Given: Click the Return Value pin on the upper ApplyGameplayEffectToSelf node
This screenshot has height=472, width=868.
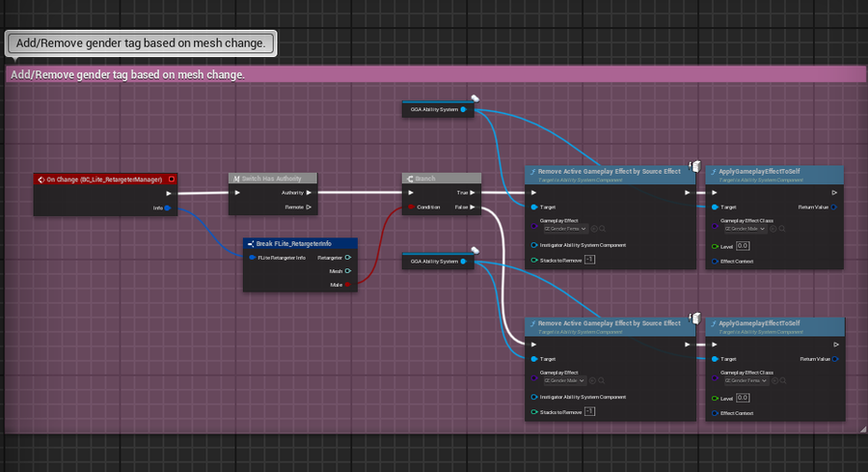Looking at the screenshot, I should coord(833,208).
